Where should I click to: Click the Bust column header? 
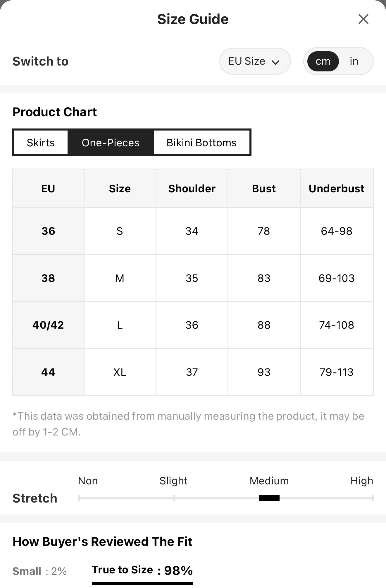coord(264,188)
